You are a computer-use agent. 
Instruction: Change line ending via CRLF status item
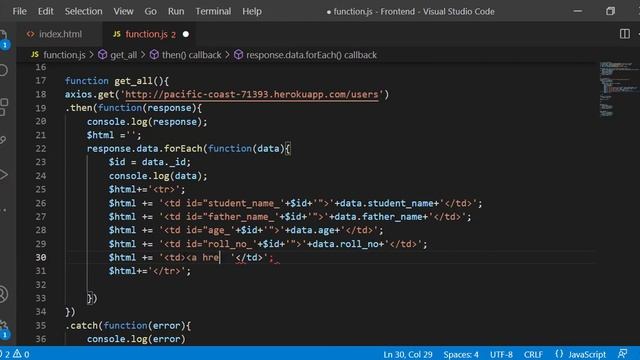coord(533,354)
